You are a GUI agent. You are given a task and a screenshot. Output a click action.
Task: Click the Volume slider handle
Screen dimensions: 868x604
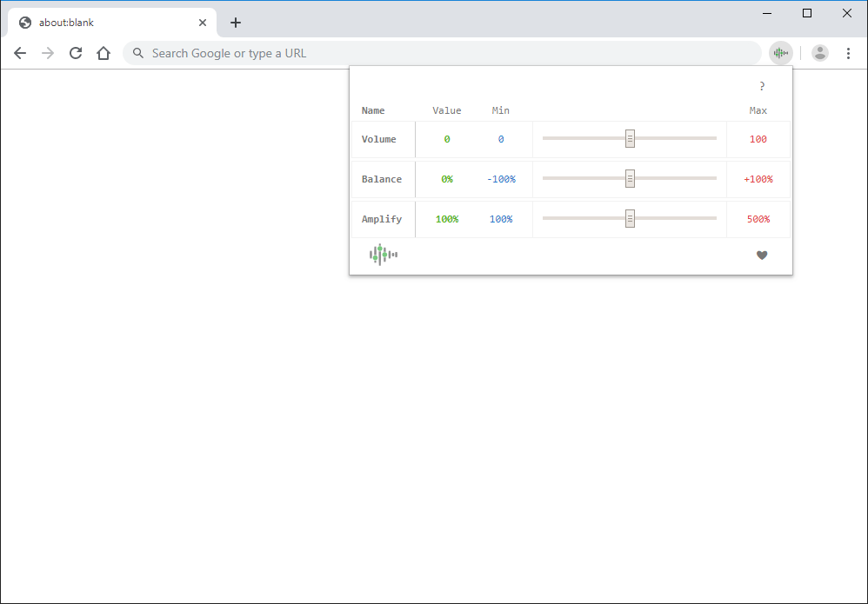pyautogui.click(x=630, y=139)
